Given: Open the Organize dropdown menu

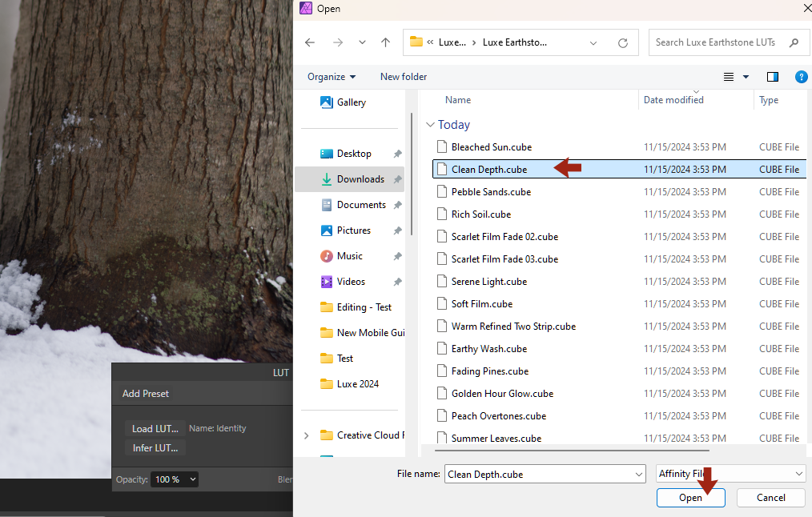Looking at the screenshot, I should pyautogui.click(x=330, y=76).
